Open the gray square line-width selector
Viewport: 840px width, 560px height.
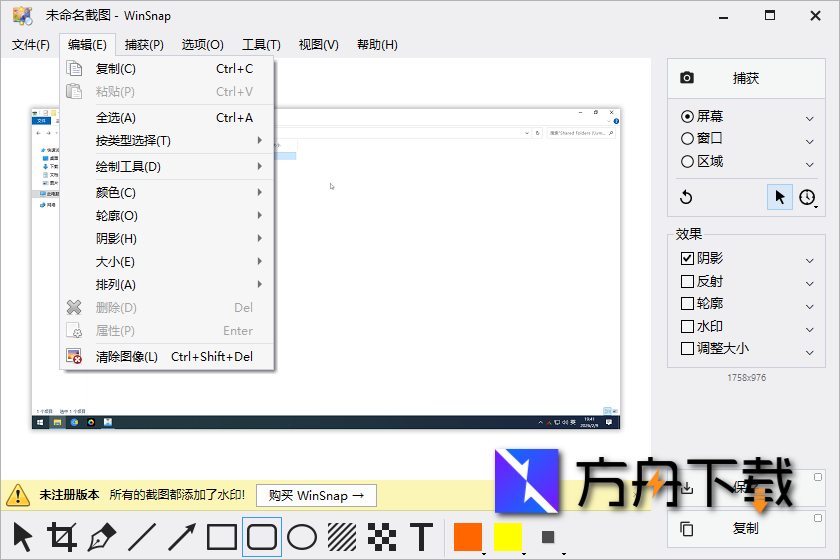pos(548,537)
